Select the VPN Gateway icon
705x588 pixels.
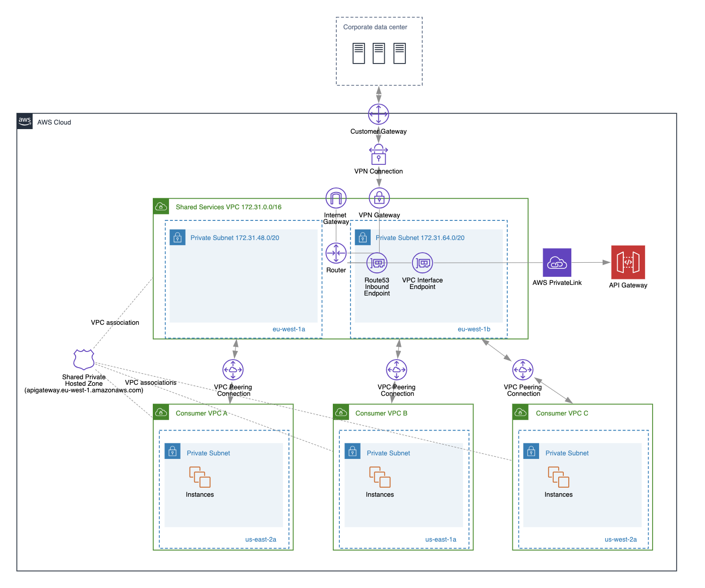click(x=379, y=198)
